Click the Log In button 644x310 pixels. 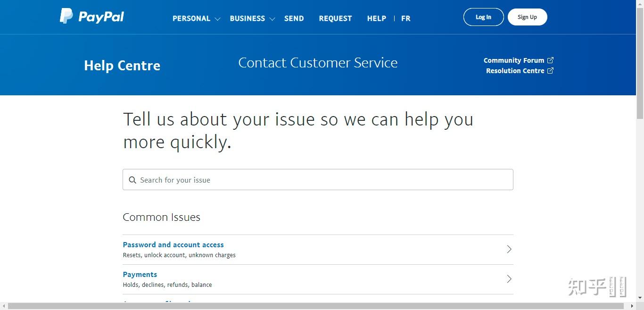click(483, 17)
